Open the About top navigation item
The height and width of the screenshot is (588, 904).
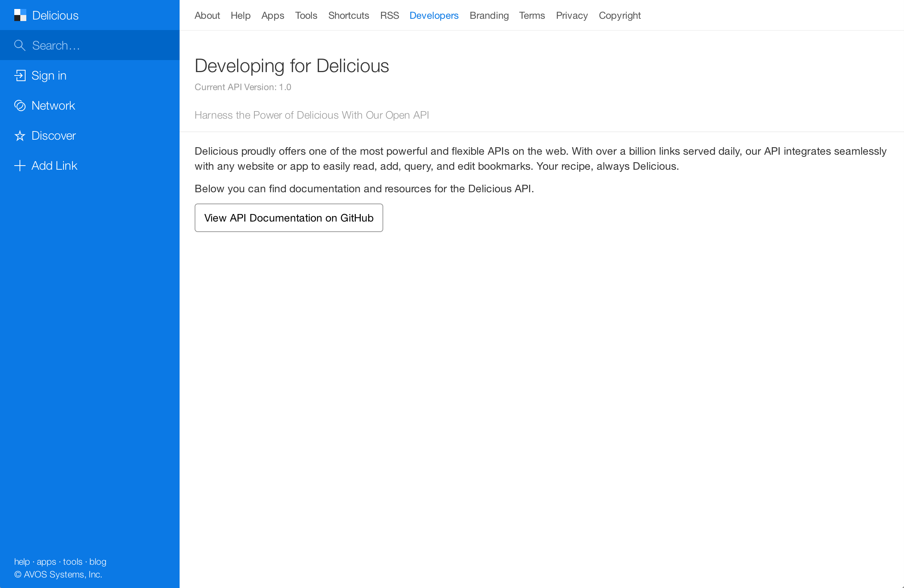click(207, 15)
